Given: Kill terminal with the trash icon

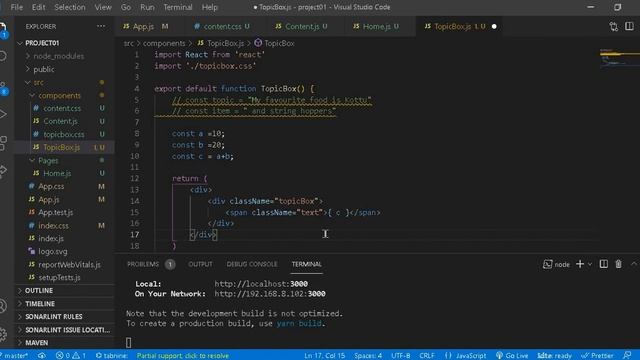Looking at the screenshot, I should click(x=618, y=264).
